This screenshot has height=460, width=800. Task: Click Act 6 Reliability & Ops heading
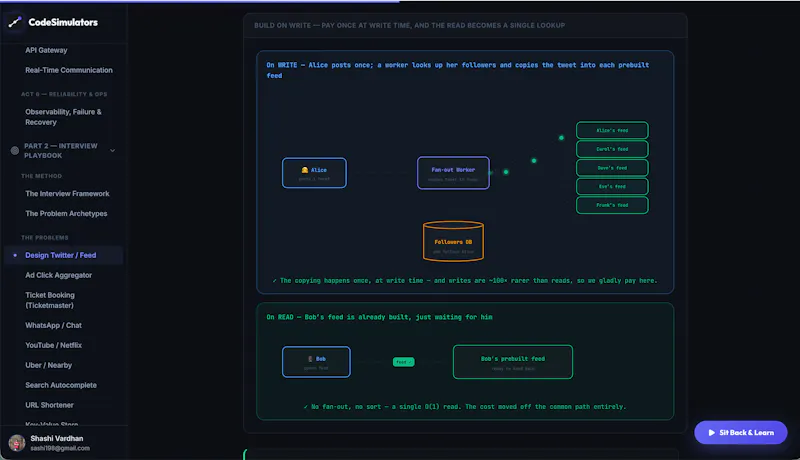click(x=64, y=94)
